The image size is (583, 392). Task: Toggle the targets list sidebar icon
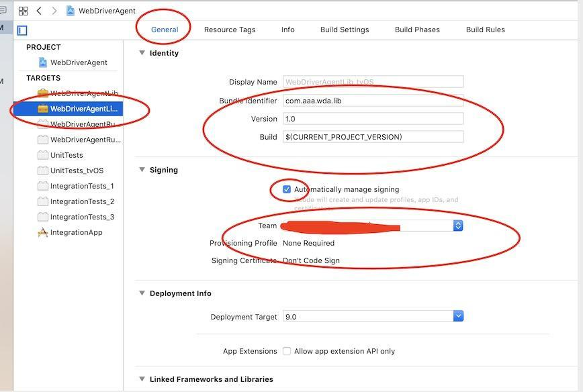pyautogui.click(x=22, y=30)
